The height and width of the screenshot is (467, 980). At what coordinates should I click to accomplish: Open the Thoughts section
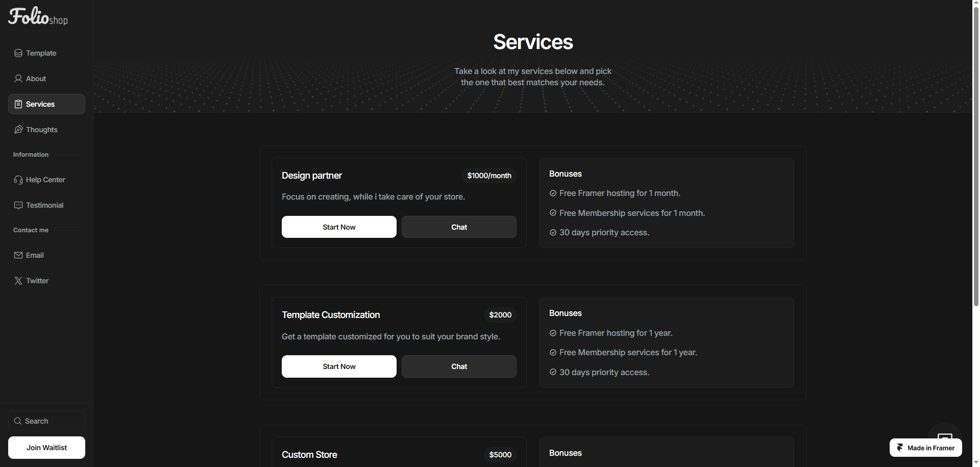(x=46, y=130)
